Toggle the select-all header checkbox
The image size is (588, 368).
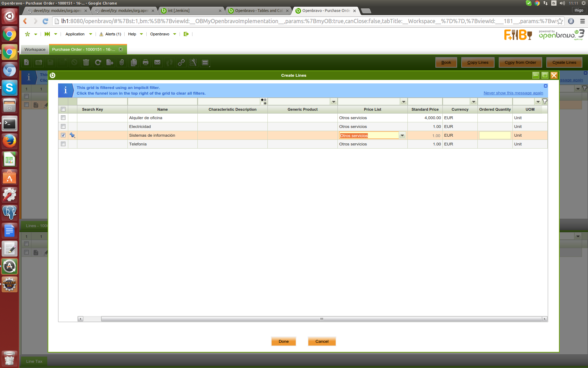coord(63,109)
